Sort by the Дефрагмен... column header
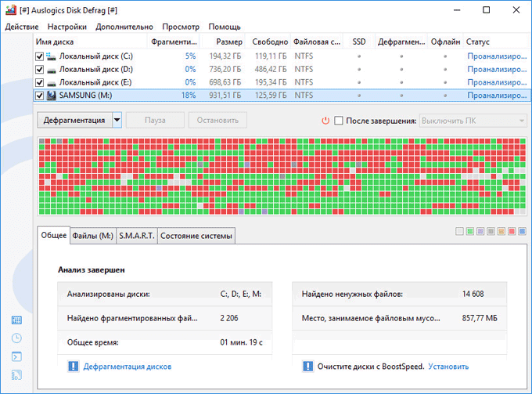The image size is (532, 394). 401,42
